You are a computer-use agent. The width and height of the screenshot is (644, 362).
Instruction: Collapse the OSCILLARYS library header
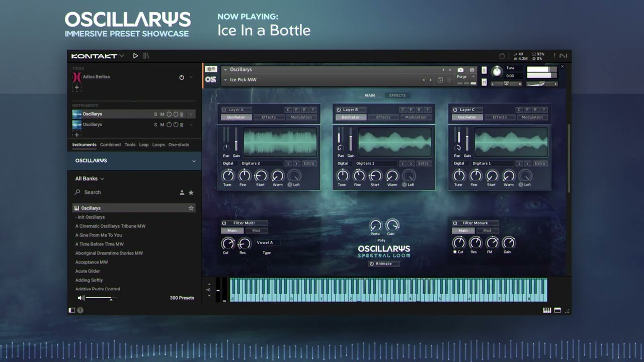point(194,161)
